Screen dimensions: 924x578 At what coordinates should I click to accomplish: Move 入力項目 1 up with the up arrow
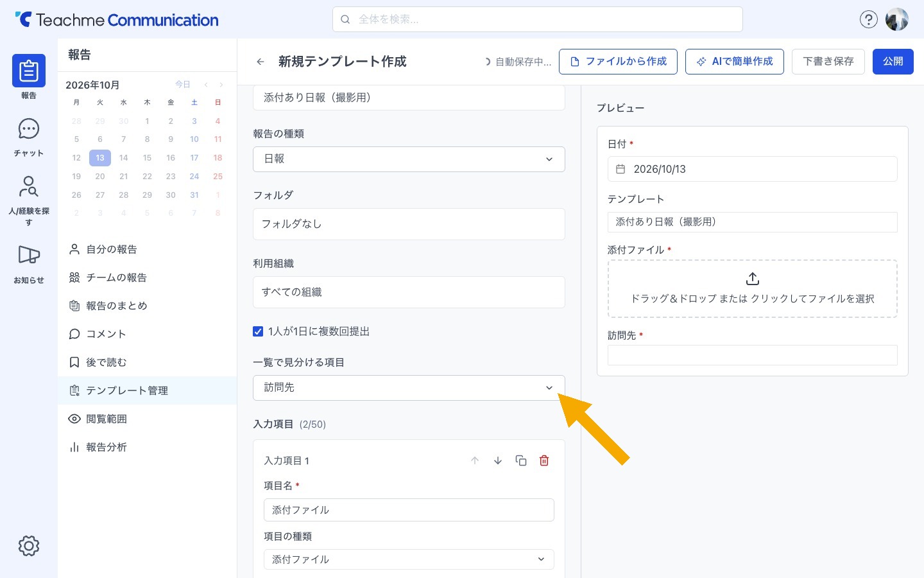(475, 460)
